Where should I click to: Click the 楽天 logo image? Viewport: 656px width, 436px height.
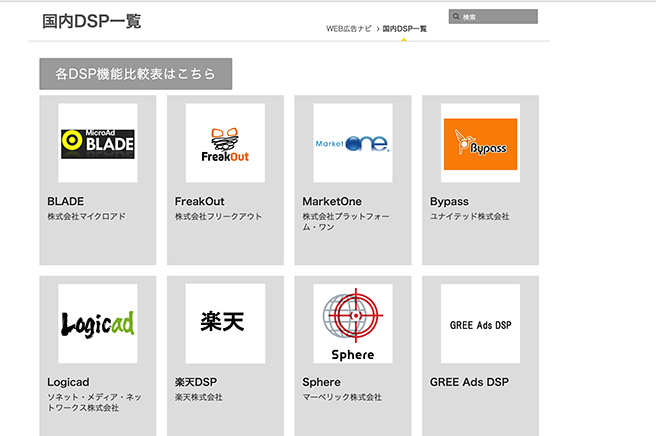pyautogui.click(x=225, y=323)
